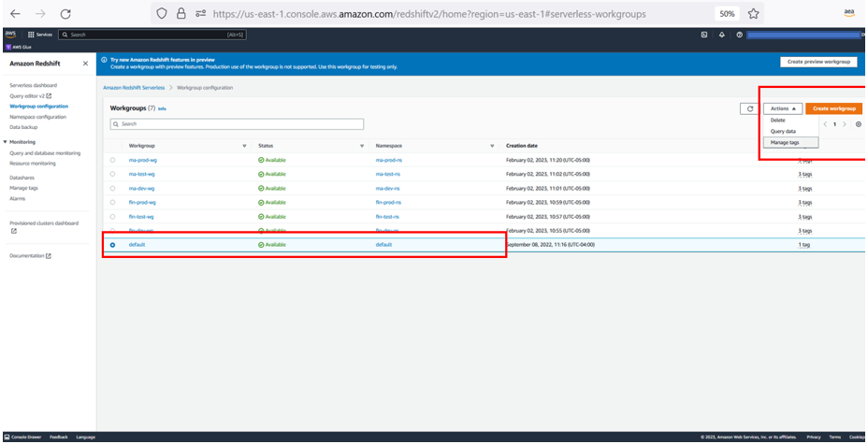Click the AWS logo home icon
Image resolution: width=868 pixels, height=444 pixels.
click(10, 35)
